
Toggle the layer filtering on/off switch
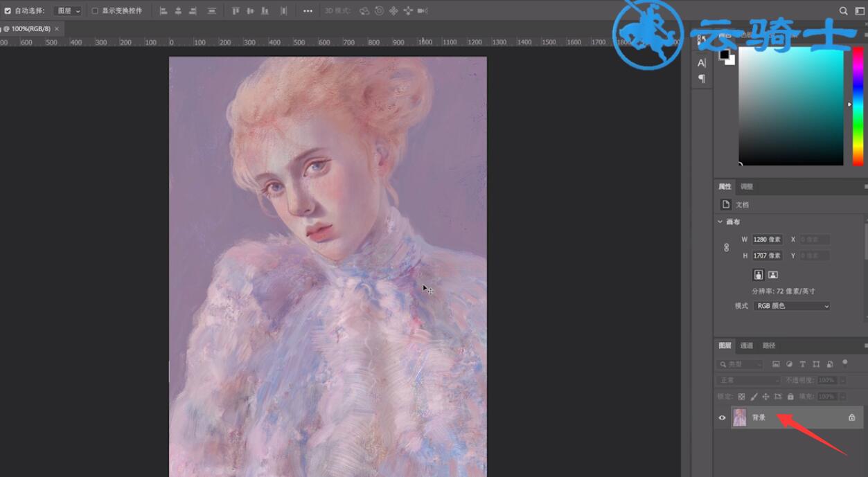844,362
